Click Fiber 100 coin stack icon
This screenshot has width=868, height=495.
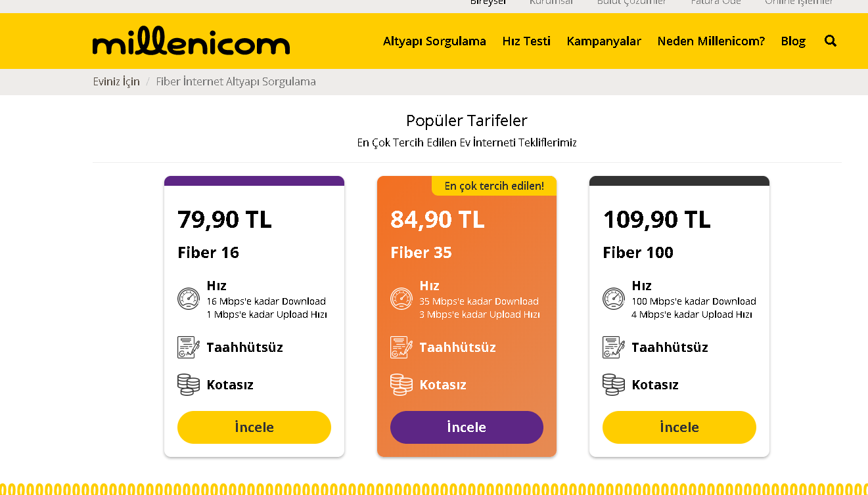(614, 385)
